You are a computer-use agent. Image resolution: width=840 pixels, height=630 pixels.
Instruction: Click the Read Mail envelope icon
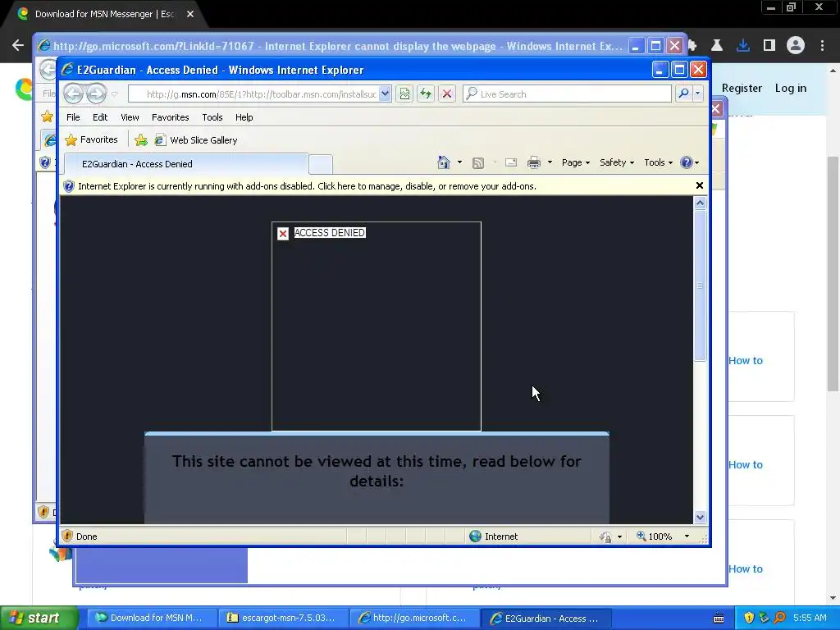pyautogui.click(x=511, y=162)
